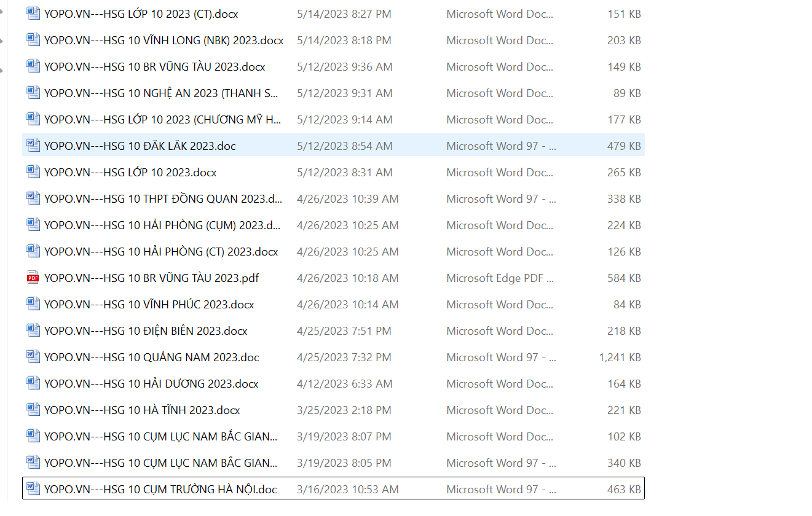This screenshot has width=812, height=516.
Task: Click the CHƯƠNG MỸ HSG LỚP 10 file name
Action: click(162, 120)
